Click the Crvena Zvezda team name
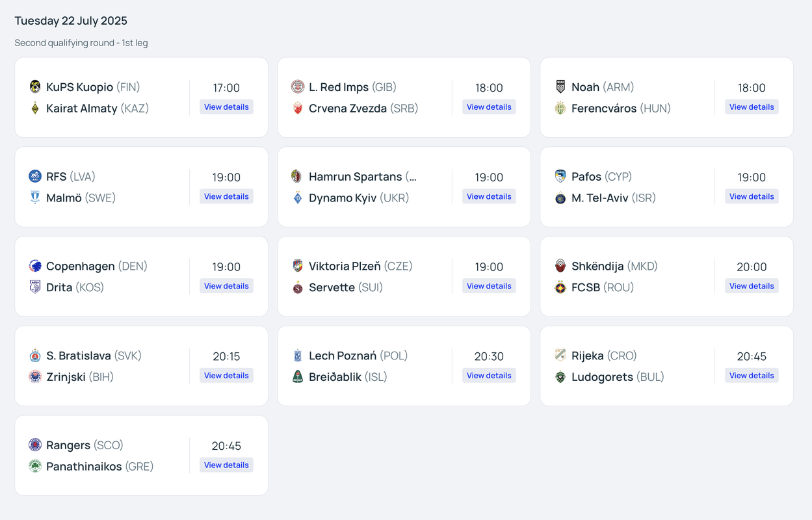 [348, 109]
